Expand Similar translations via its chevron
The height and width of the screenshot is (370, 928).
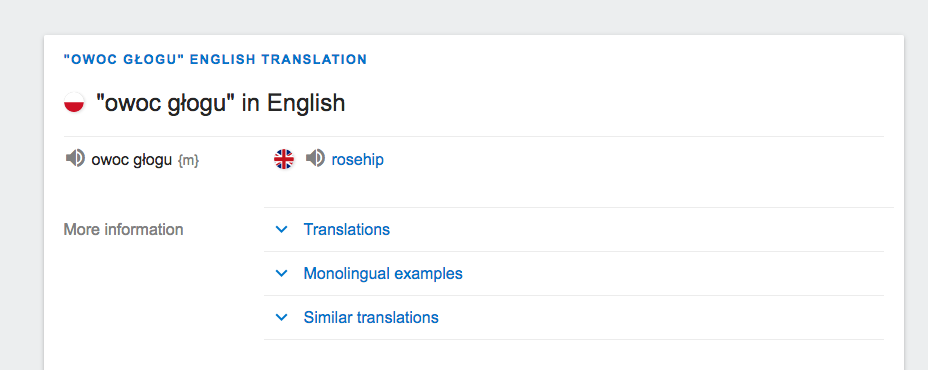282,318
